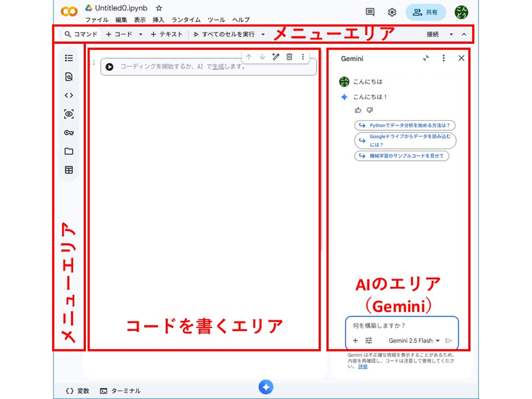Give thumbs down to Gemini response
The image size is (532, 399).
(x=370, y=110)
